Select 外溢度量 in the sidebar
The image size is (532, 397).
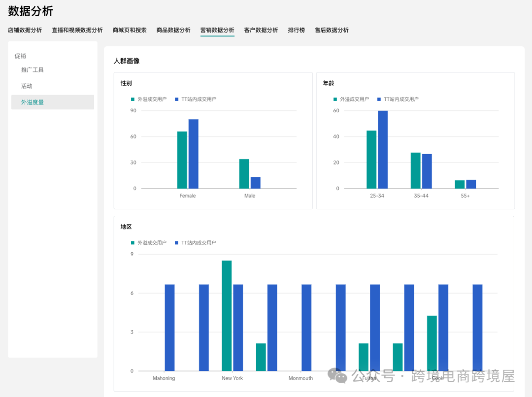pyautogui.click(x=33, y=102)
